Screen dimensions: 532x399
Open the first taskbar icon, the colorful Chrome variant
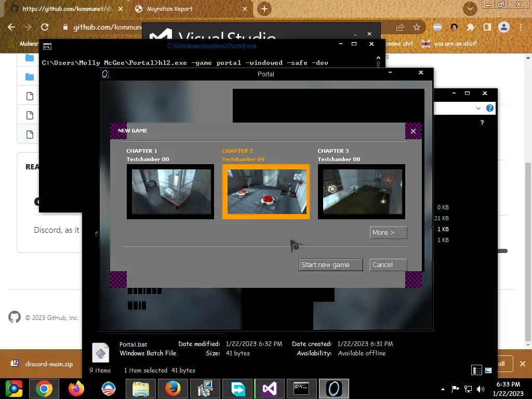click(14, 389)
